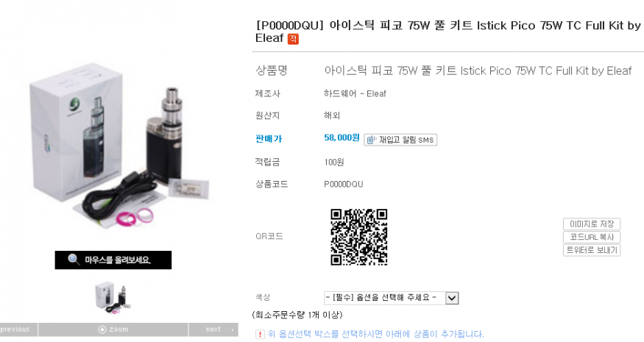Go to the next product image
644x342 pixels.
(x=213, y=329)
